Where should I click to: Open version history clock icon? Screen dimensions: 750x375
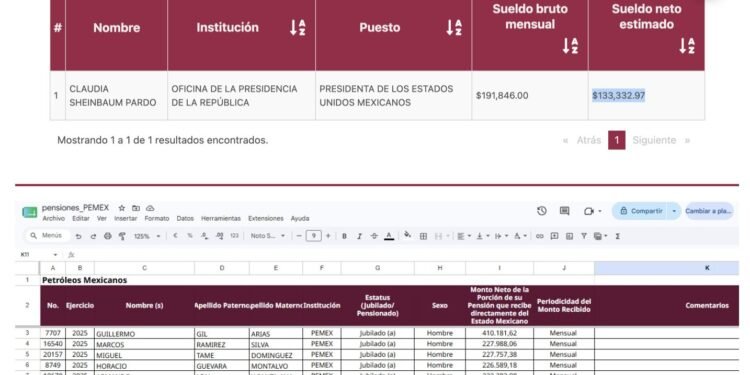[541, 211]
